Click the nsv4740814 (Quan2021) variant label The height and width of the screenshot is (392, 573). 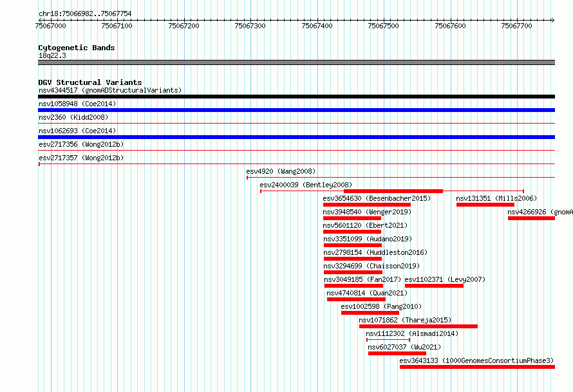(x=367, y=293)
